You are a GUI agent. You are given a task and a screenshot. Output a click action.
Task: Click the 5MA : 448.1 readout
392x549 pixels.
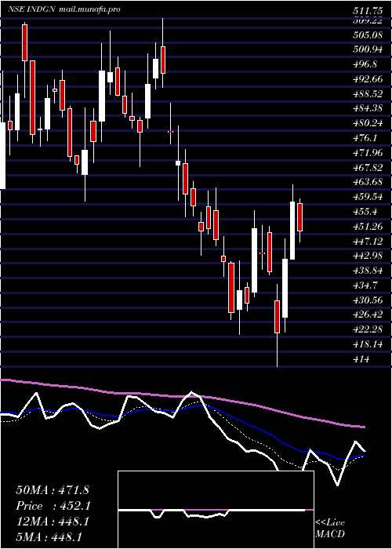49,536
